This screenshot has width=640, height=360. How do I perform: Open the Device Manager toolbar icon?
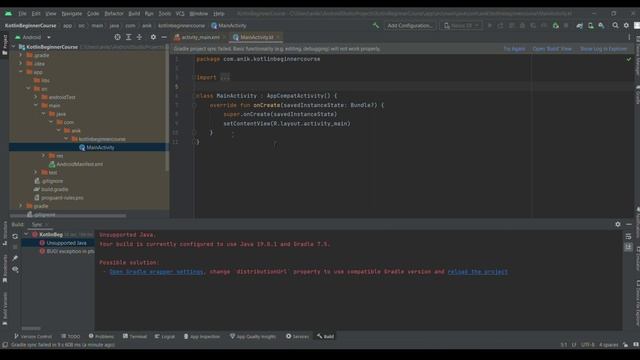click(591, 25)
